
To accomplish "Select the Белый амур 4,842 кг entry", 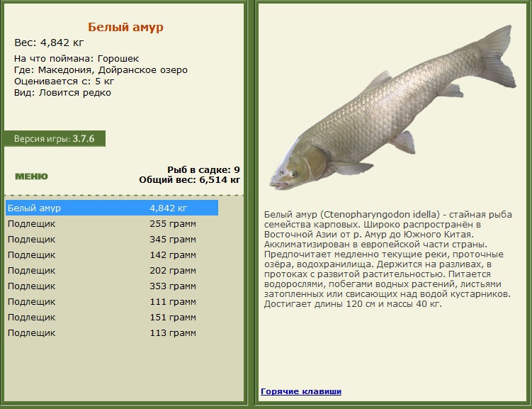I will click(x=112, y=208).
